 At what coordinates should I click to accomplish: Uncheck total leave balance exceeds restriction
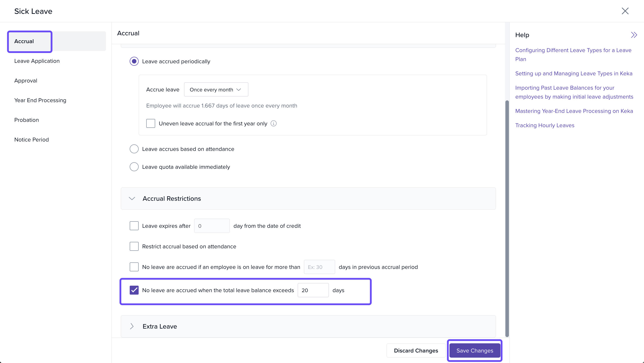pos(134,290)
